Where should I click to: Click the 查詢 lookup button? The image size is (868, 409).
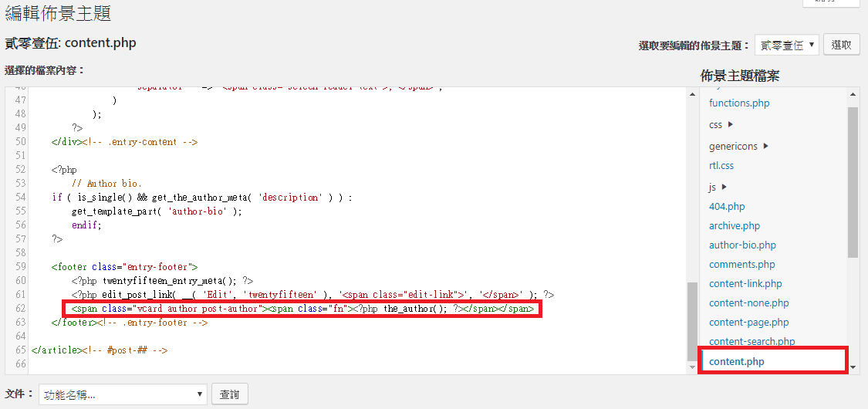229,395
